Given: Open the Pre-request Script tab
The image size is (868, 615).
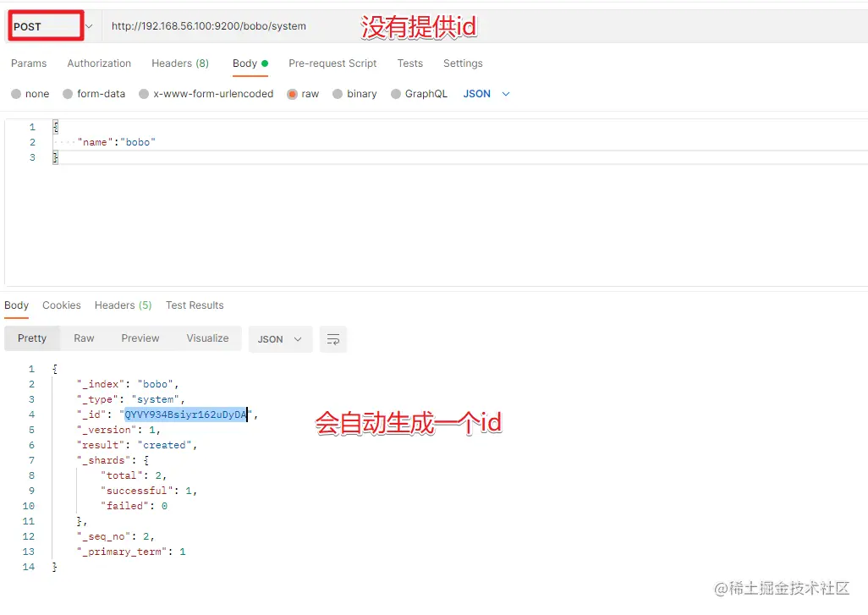Looking at the screenshot, I should point(332,63).
